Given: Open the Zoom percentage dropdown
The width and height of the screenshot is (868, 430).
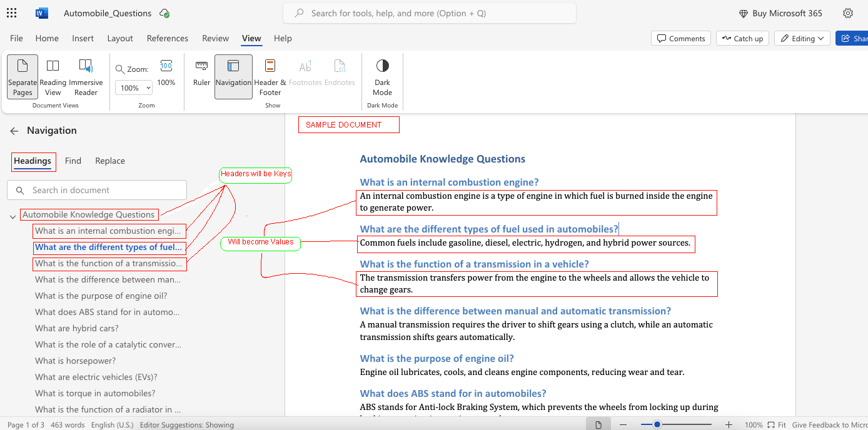Looking at the screenshot, I should 134,88.
